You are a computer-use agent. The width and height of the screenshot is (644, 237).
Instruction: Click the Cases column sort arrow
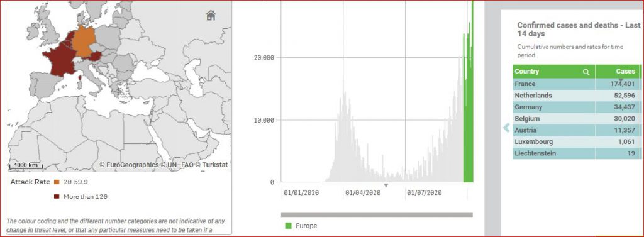click(621, 80)
